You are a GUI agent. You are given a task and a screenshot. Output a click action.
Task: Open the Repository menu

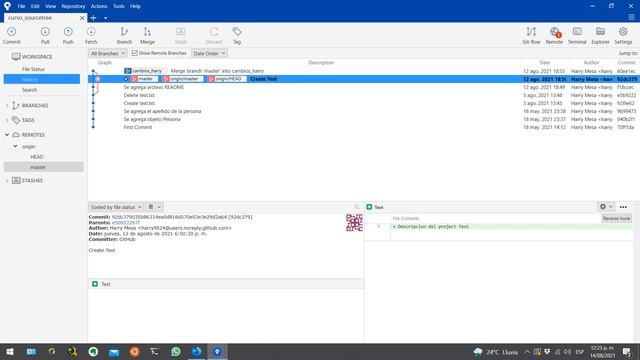73,6
